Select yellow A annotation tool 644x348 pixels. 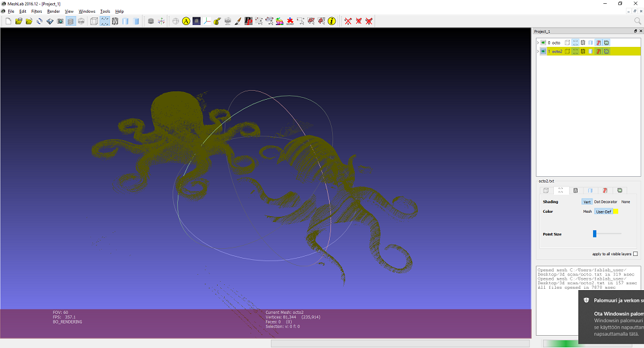pos(186,21)
